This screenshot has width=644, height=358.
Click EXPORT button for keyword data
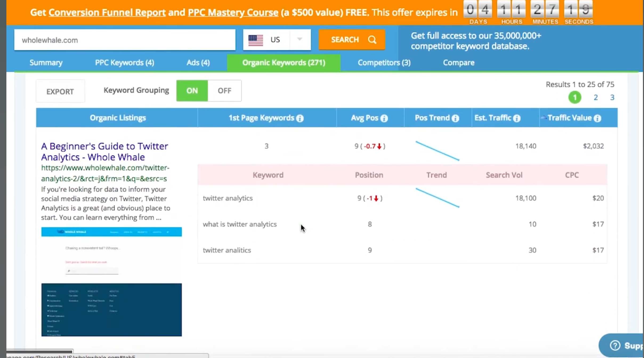pyautogui.click(x=59, y=91)
